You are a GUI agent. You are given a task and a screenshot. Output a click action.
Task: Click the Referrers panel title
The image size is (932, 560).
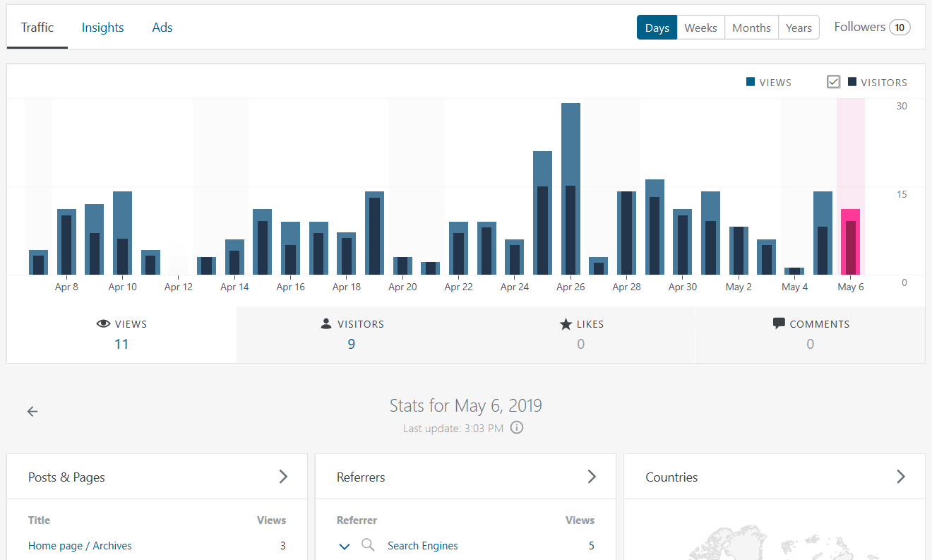click(x=361, y=477)
